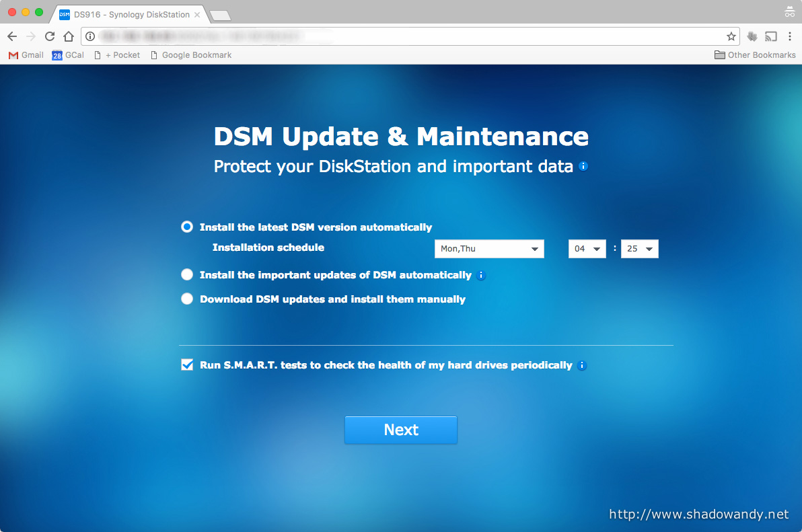This screenshot has height=532, width=802.
Task: View site information icon in address bar
Action: tap(90, 36)
